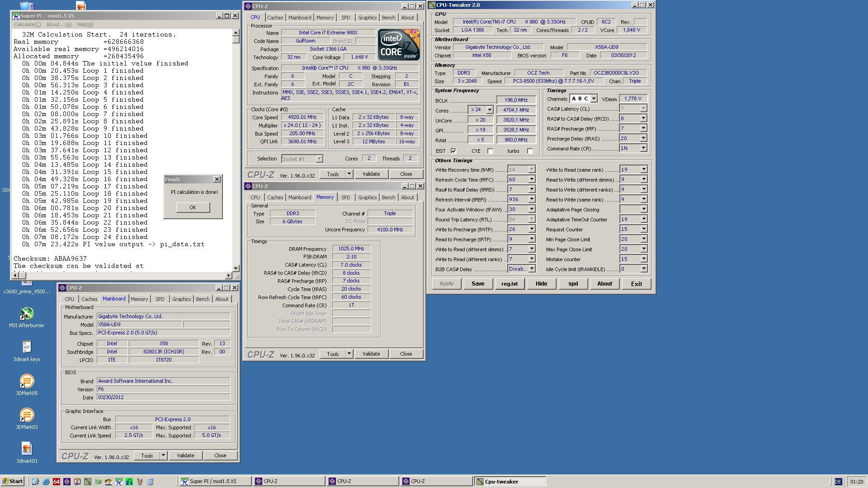Click Save in CPU-Tweaker
This screenshot has width=868, height=488.
click(478, 284)
